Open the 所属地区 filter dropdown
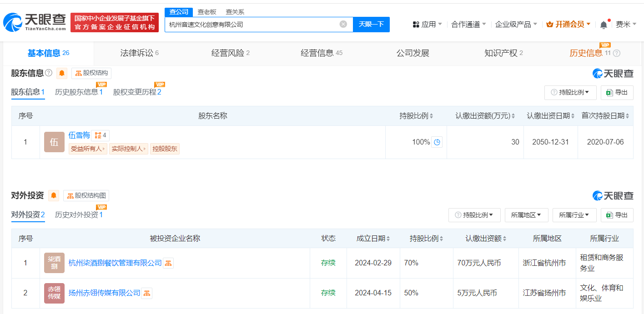Viewport: 644px width, 314px height. 526,215
